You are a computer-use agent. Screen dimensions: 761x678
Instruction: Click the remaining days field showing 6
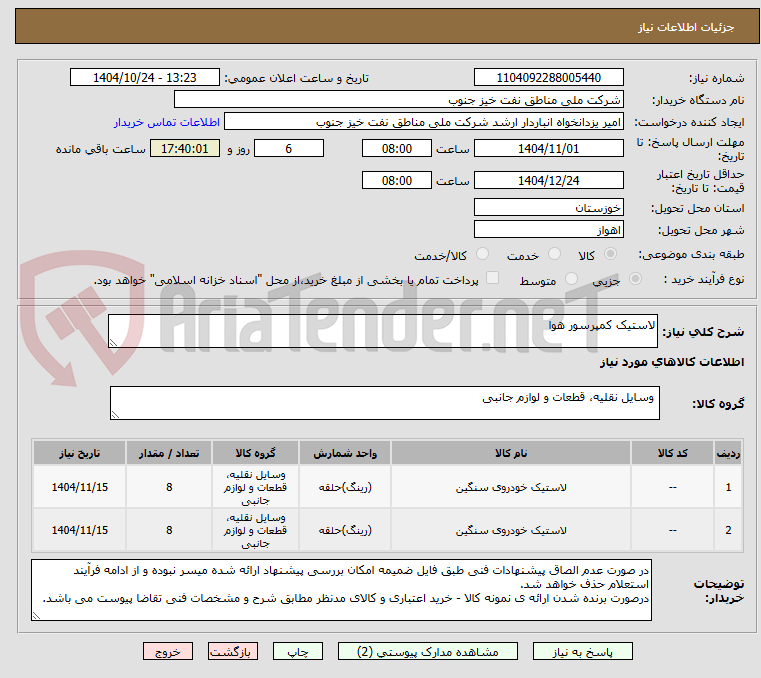pyautogui.click(x=289, y=148)
